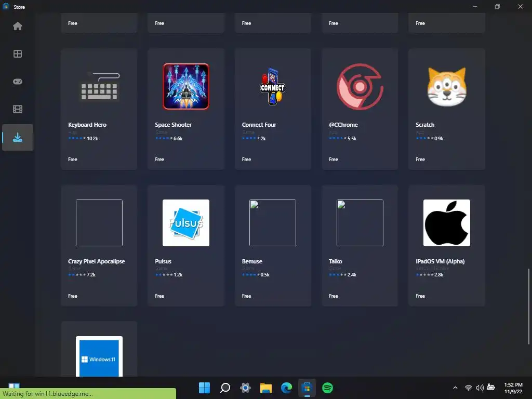
Task: Click the Taiko broken image thumbnail
Action: 360,223
